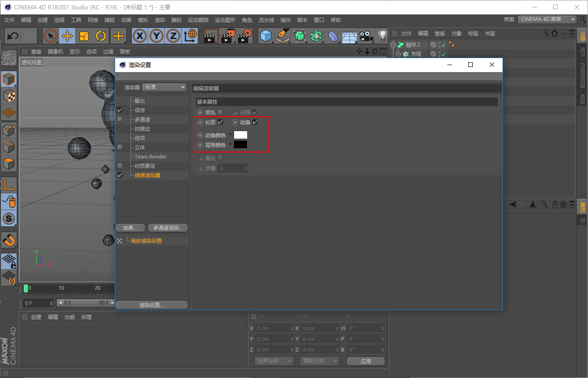Click the home icon in Object Manager
Viewport: 588px width, 378px height.
coord(555,33)
